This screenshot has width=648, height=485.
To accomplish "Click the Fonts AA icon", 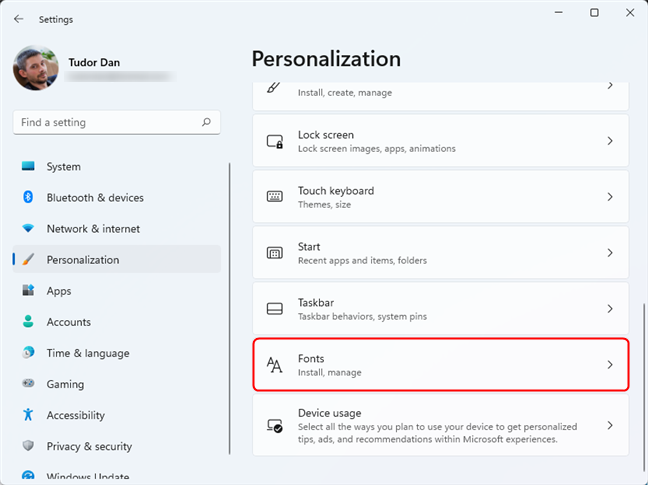I will [x=274, y=365].
